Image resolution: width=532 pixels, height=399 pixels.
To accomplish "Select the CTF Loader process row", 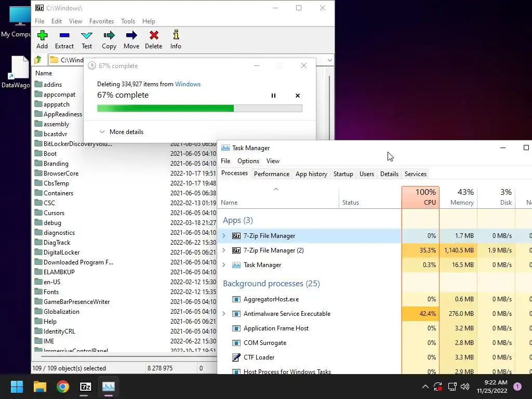I will pos(375,357).
